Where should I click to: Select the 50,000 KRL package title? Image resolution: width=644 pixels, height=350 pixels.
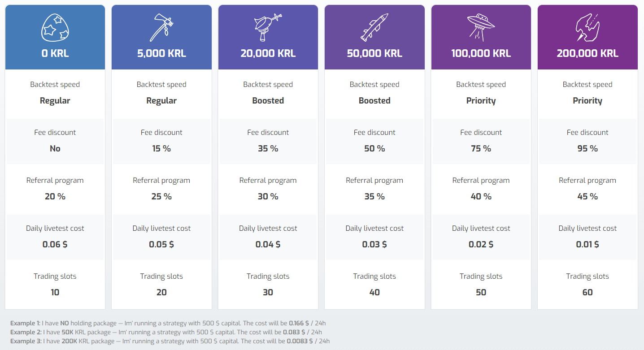[x=374, y=53]
